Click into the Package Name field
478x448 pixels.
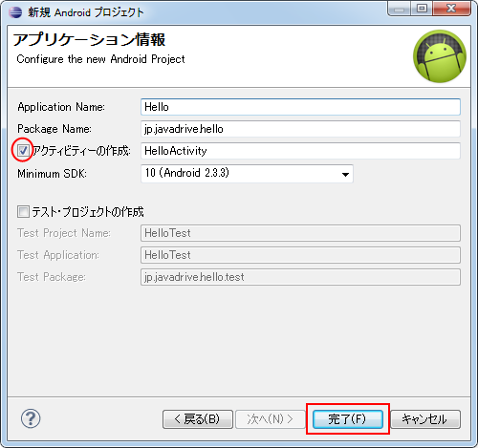[x=300, y=129]
